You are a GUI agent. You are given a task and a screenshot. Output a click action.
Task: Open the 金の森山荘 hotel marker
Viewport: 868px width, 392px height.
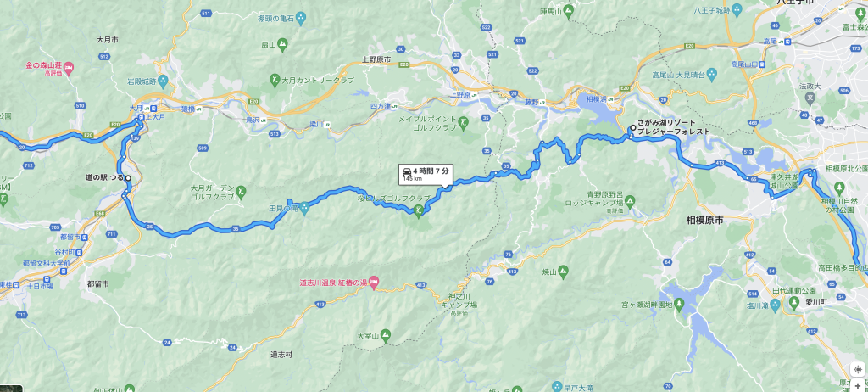point(69,66)
